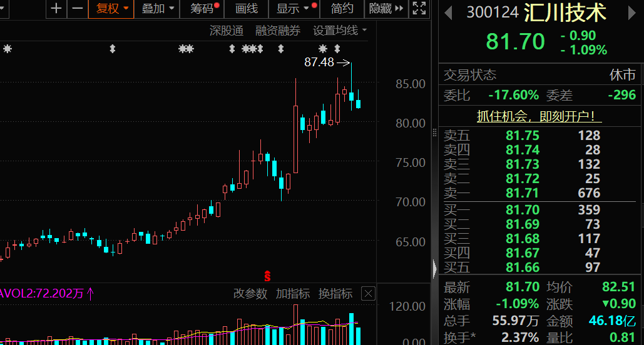Click the 融资融券 label

(x=278, y=31)
